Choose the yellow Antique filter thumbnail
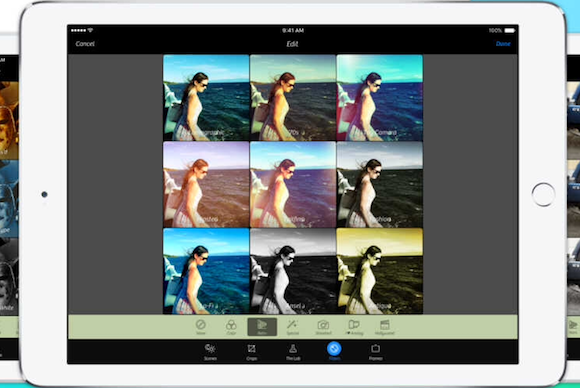 pos(380,271)
